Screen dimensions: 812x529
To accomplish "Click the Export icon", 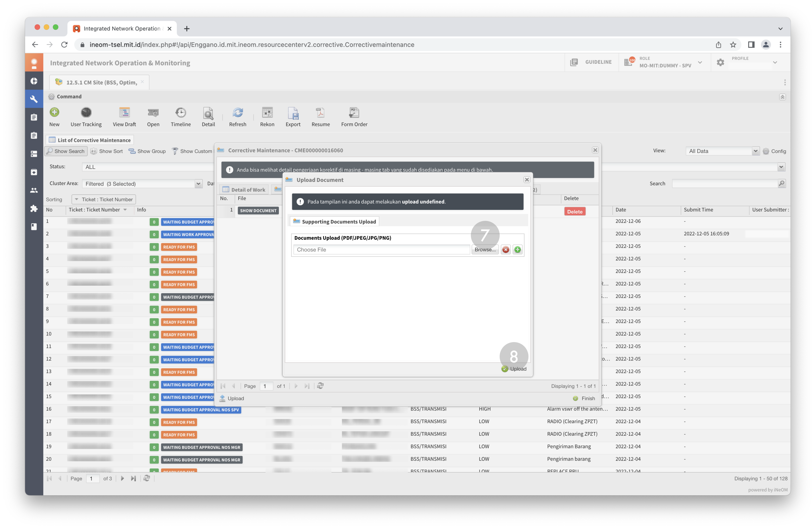I will pos(293,113).
